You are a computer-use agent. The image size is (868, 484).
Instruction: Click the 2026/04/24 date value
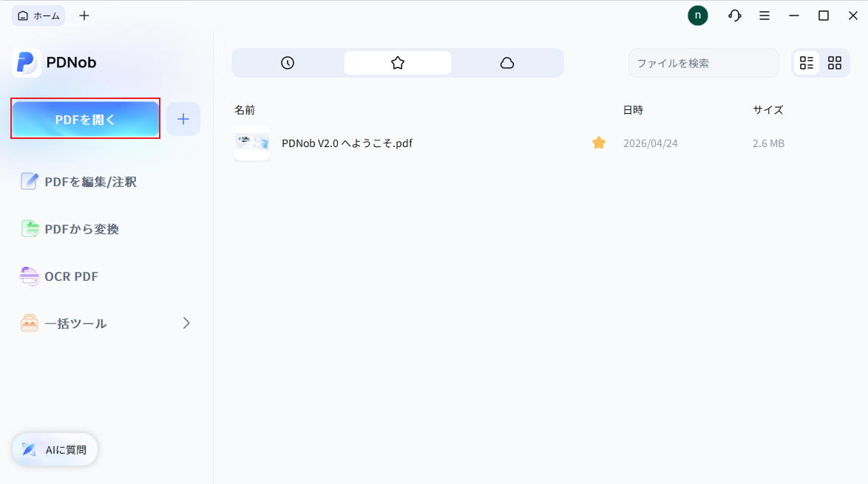651,143
